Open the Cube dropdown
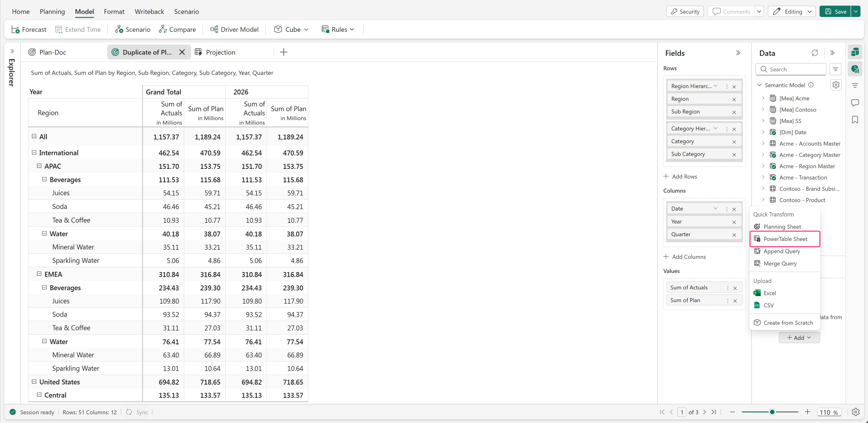Screen dimensions: 868x423 point(292,29)
